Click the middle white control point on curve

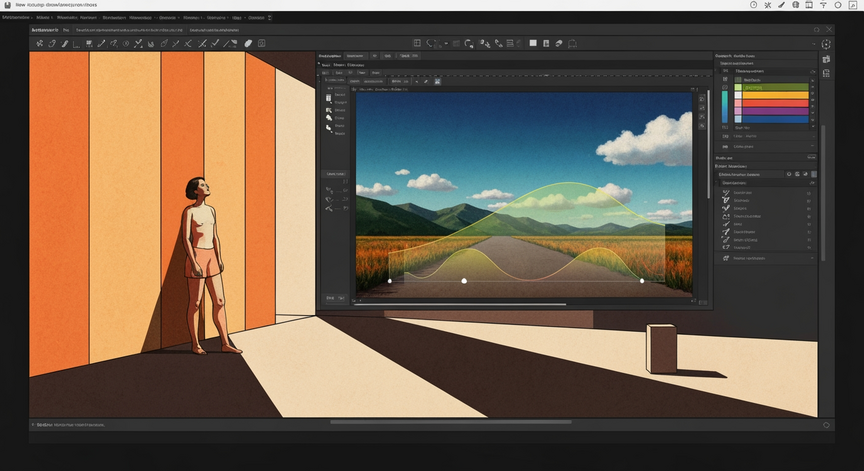pos(464,281)
